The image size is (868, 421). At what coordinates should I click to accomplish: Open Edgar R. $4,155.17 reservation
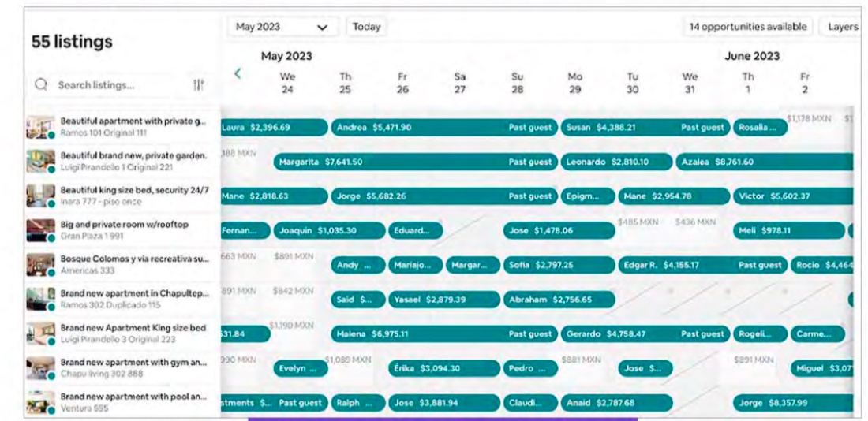tap(703, 265)
